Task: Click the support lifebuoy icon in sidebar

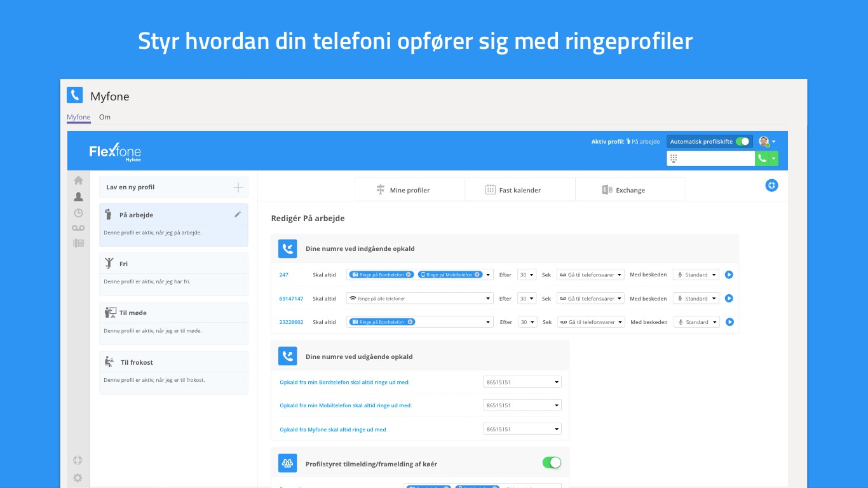Action: click(x=78, y=461)
